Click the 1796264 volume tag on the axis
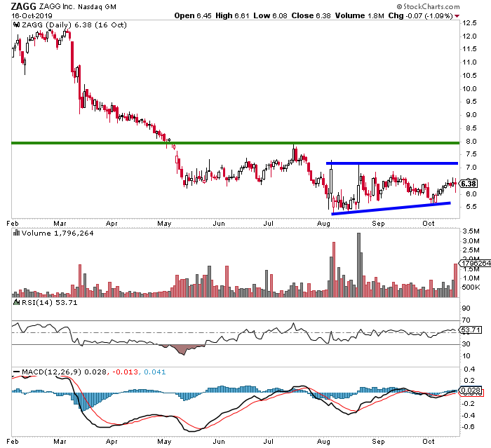491x448 pixels. (x=475, y=264)
